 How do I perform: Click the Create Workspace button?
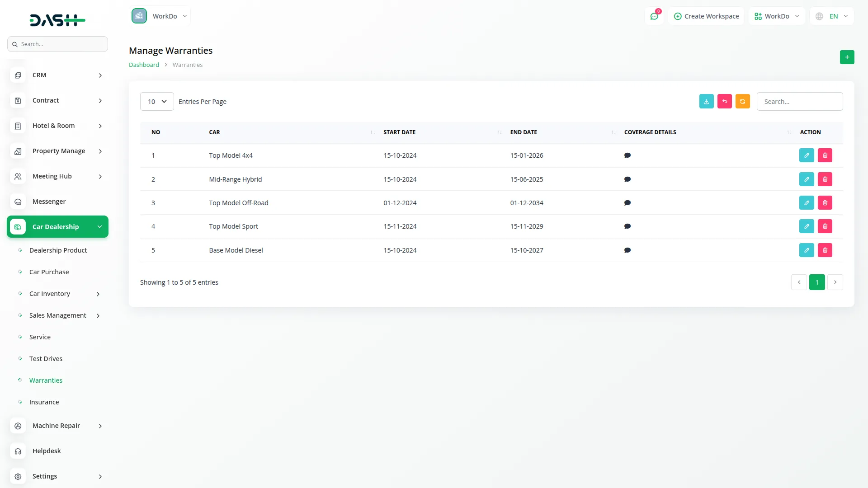click(x=706, y=16)
